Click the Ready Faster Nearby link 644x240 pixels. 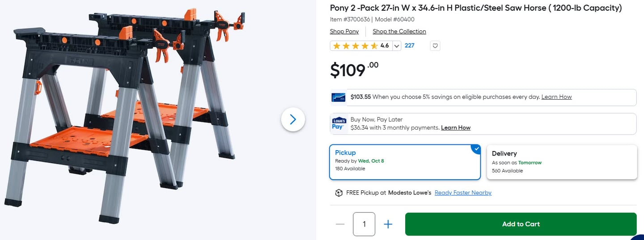pyautogui.click(x=463, y=193)
